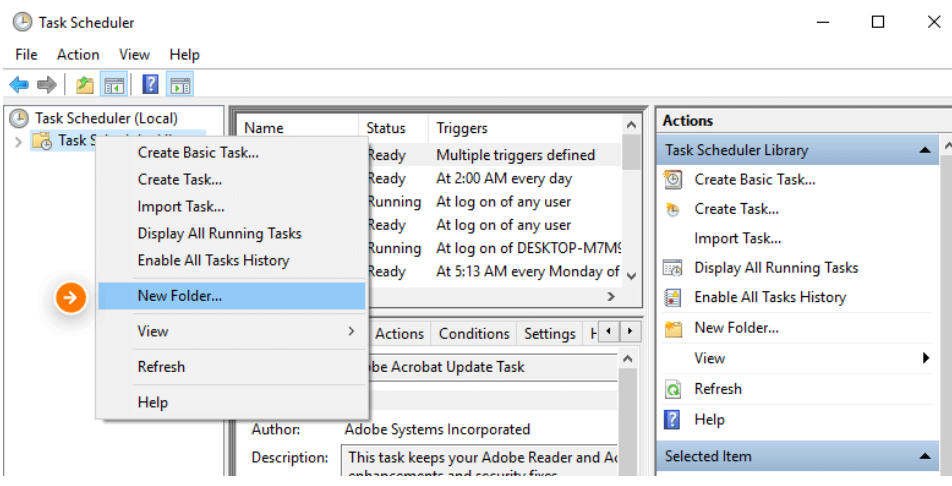Toggle the Show/Hide Action Pane toolbar icon
The image size is (952, 486).
[180, 85]
